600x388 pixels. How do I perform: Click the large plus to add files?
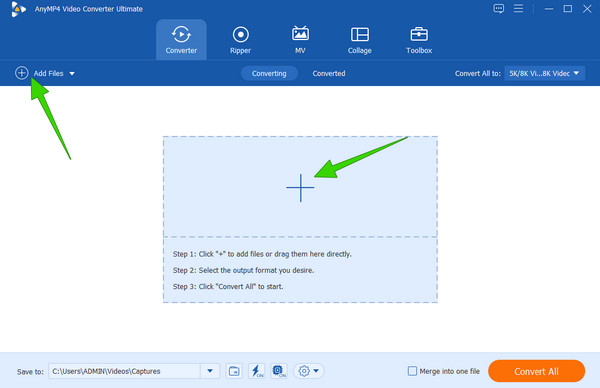(300, 187)
